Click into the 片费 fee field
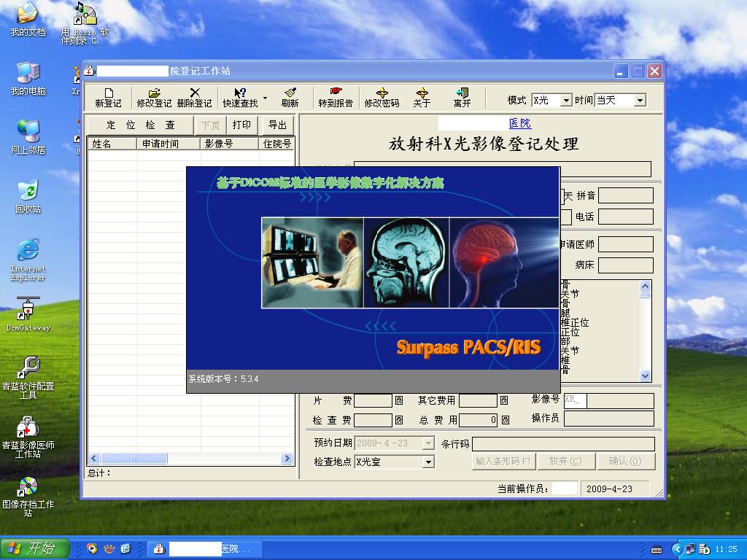747x560 pixels. pyautogui.click(x=373, y=400)
